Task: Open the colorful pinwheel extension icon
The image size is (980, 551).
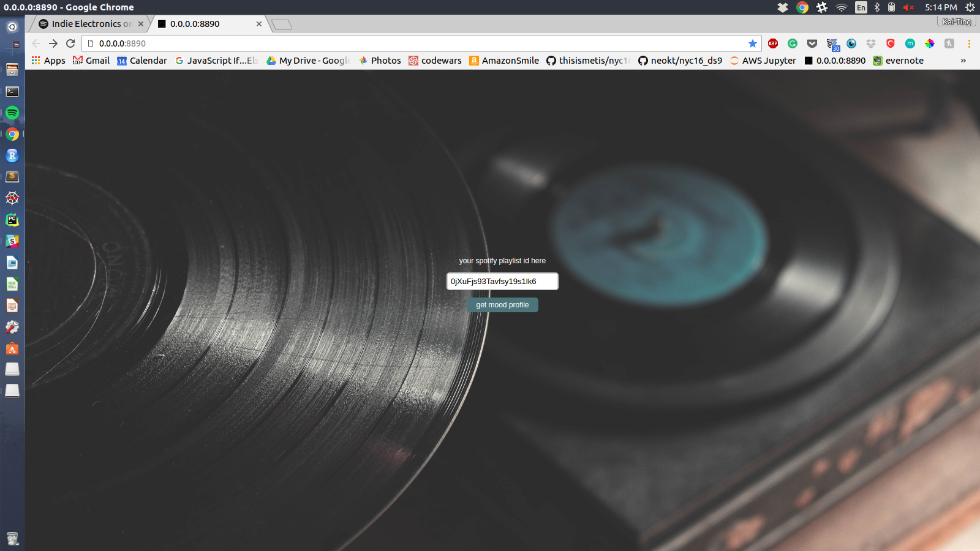Action: tap(930, 43)
